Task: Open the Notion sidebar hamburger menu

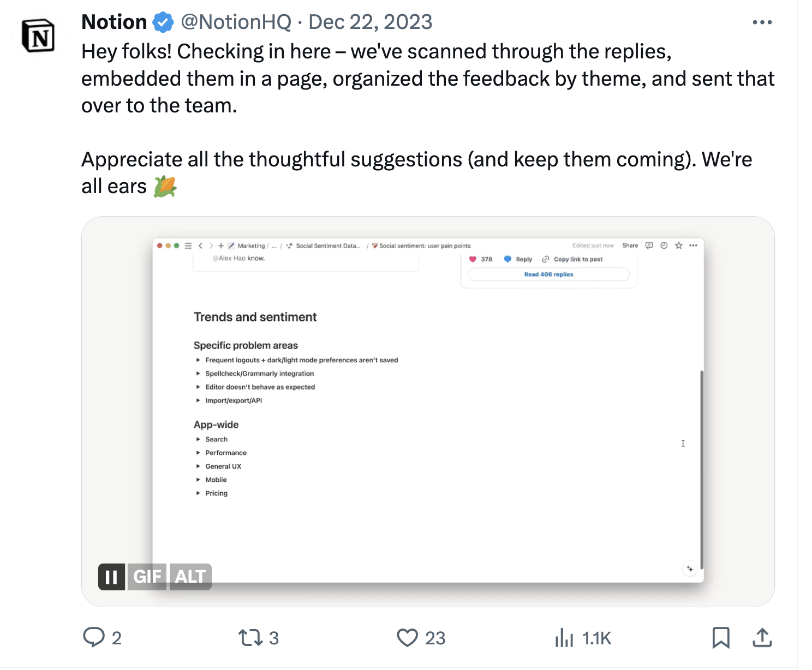Action: pos(188,246)
